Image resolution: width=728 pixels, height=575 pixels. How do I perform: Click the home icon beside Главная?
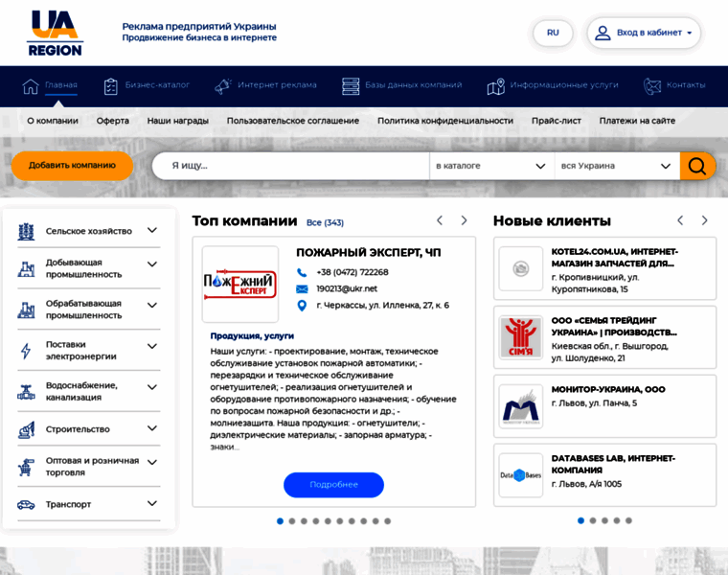click(x=31, y=86)
